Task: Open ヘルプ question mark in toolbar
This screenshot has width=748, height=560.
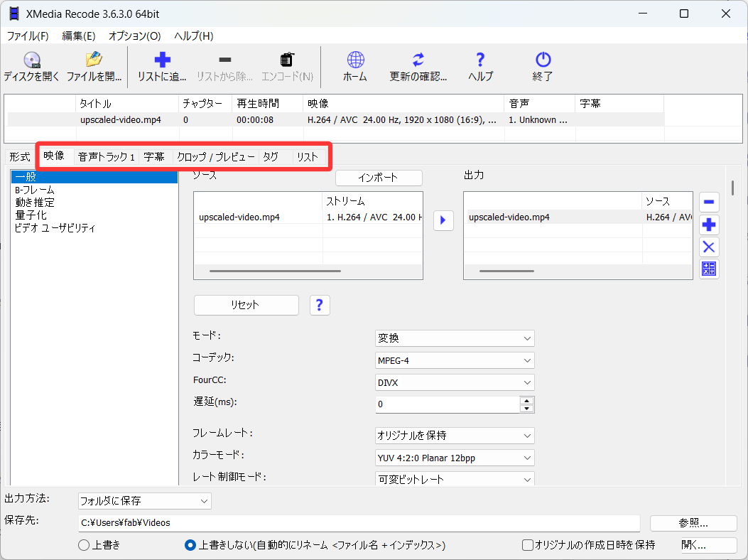Action: 480,60
